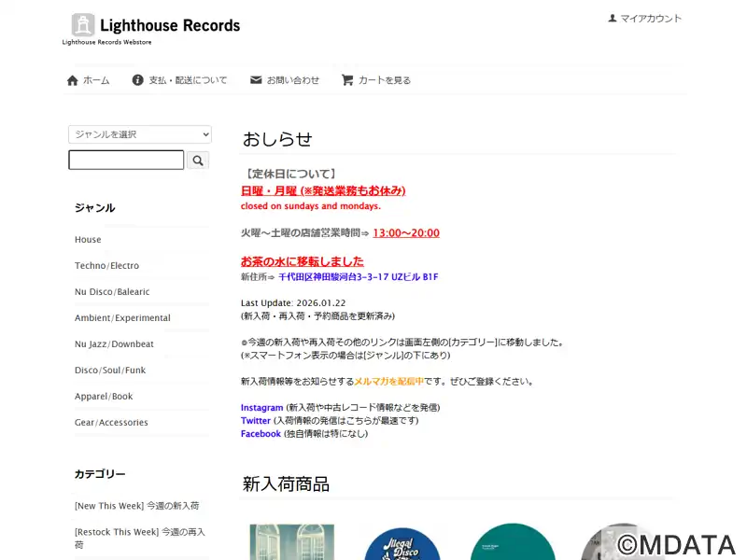Click the Lighthouse Records logo icon
Screen dimensions: 747x560
(x=83, y=25)
